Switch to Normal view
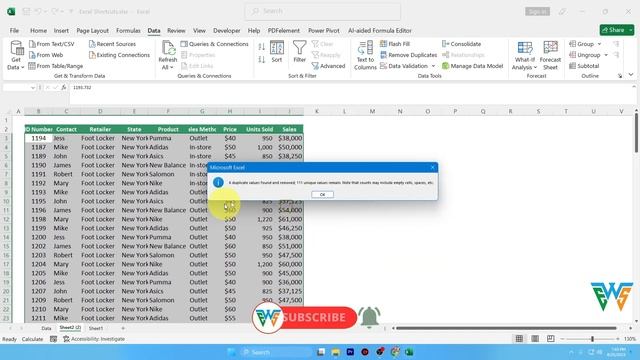The image size is (640, 360). pos(519,339)
